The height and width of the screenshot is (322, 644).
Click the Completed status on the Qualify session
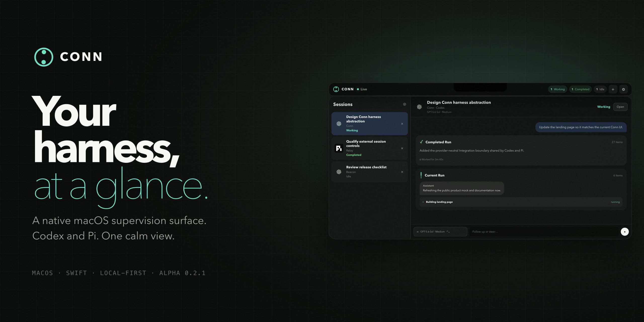point(354,155)
